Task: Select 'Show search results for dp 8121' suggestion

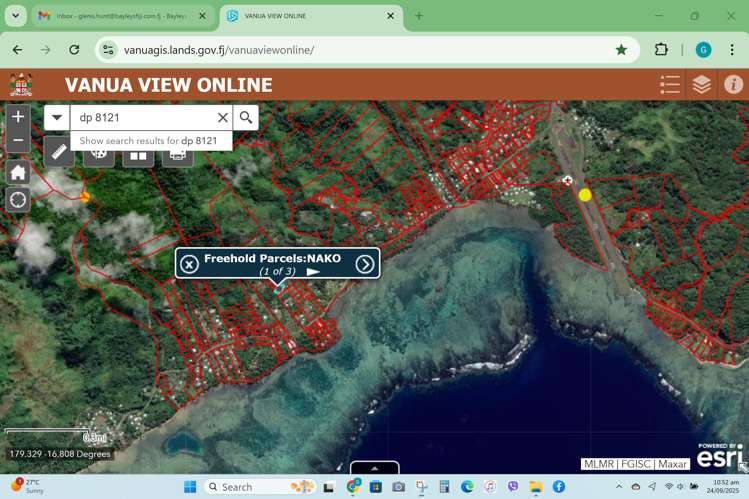Action: 151,141
